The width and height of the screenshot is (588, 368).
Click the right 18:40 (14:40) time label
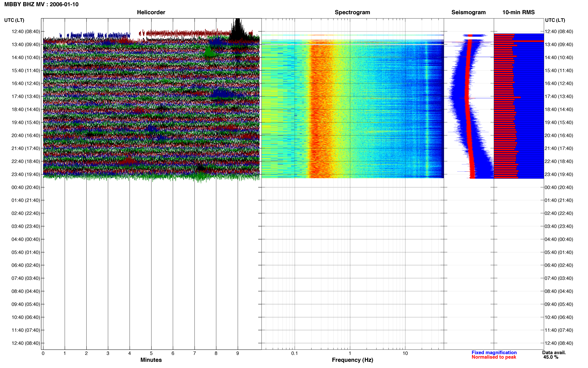click(559, 109)
